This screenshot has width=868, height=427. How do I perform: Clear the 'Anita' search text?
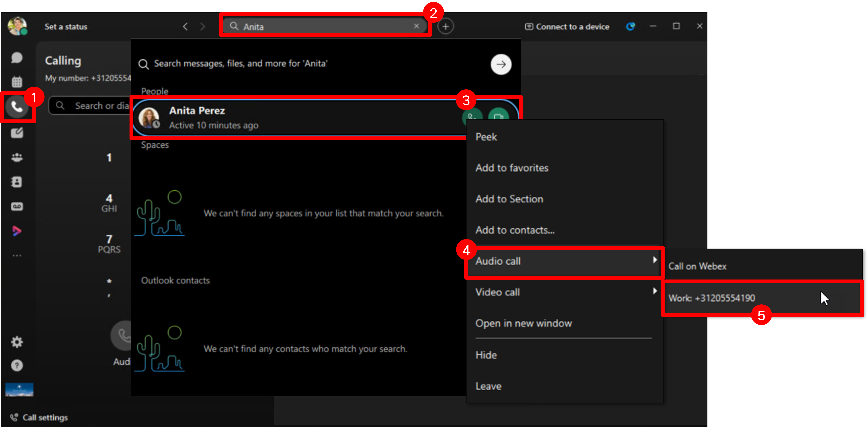[416, 26]
